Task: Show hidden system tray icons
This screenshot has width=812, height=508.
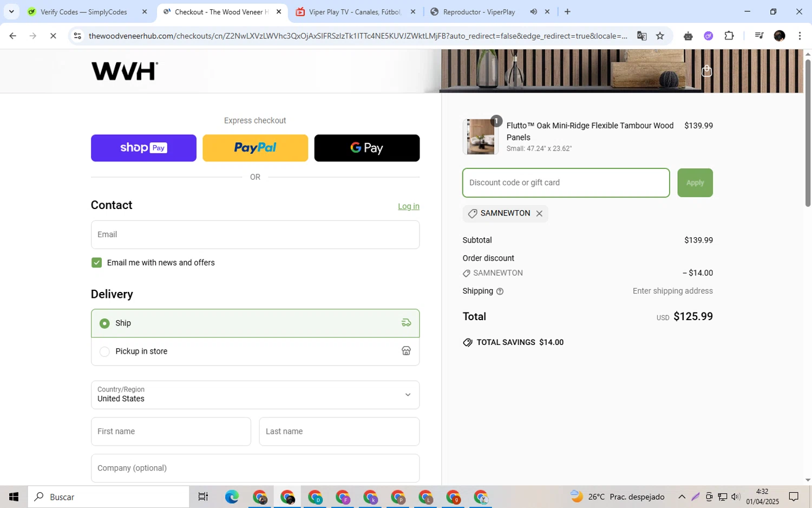Action: pyautogui.click(x=682, y=497)
